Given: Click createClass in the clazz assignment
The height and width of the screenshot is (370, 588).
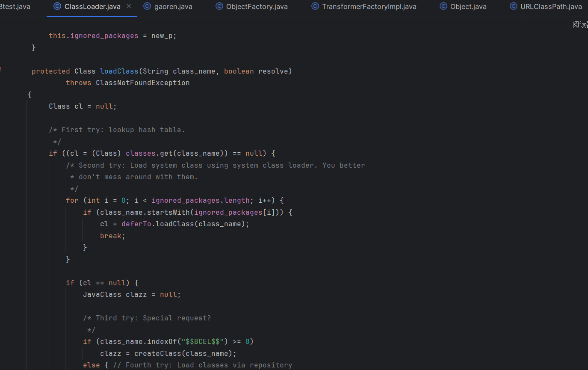Looking at the screenshot, I should pos(156,353).
